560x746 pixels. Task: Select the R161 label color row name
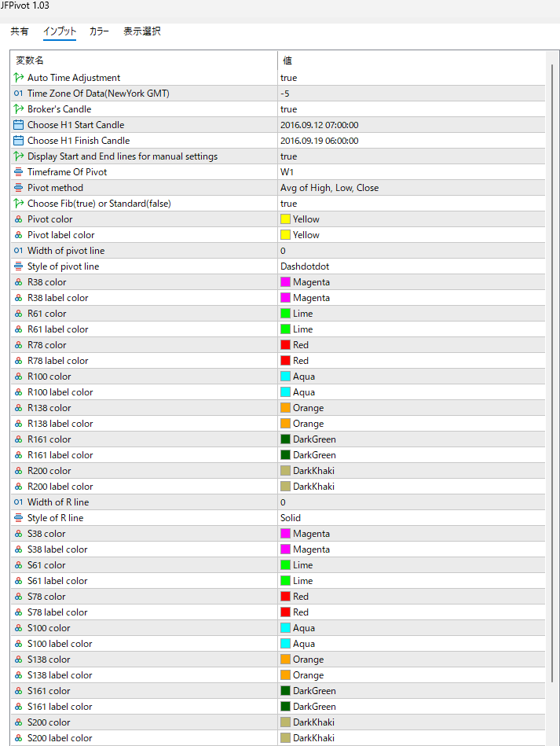[x=60, y=455]
